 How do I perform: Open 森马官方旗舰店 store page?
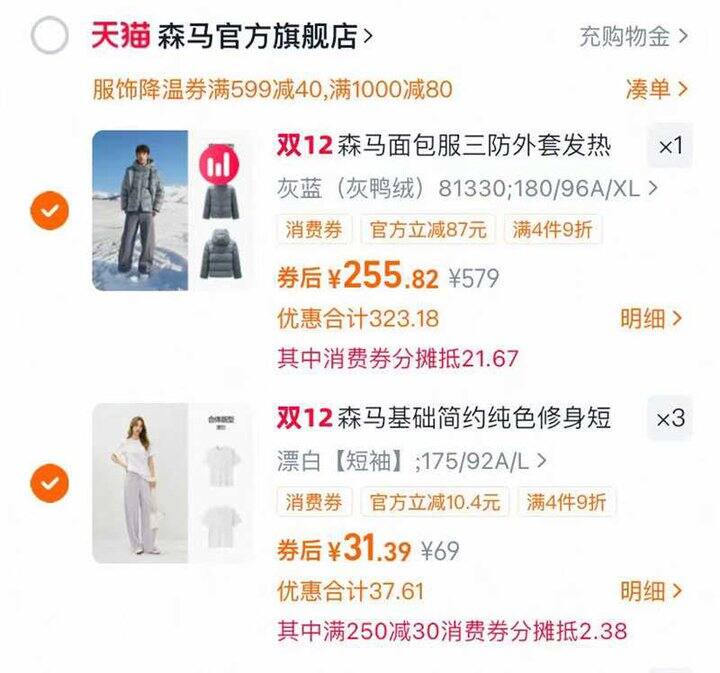(264, 36)
